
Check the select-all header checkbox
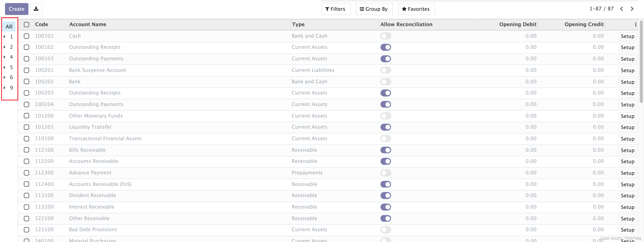pyautogui.click(x=26, y=25)
